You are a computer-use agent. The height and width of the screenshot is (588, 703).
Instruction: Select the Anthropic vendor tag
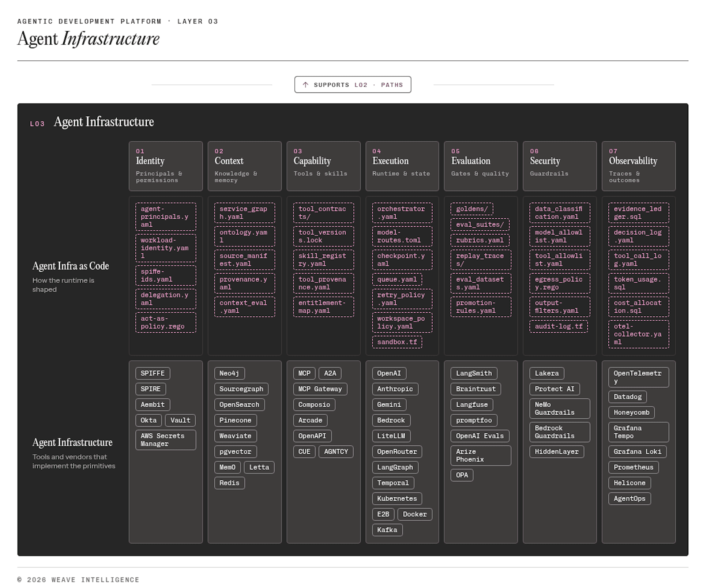pos(395,389)
